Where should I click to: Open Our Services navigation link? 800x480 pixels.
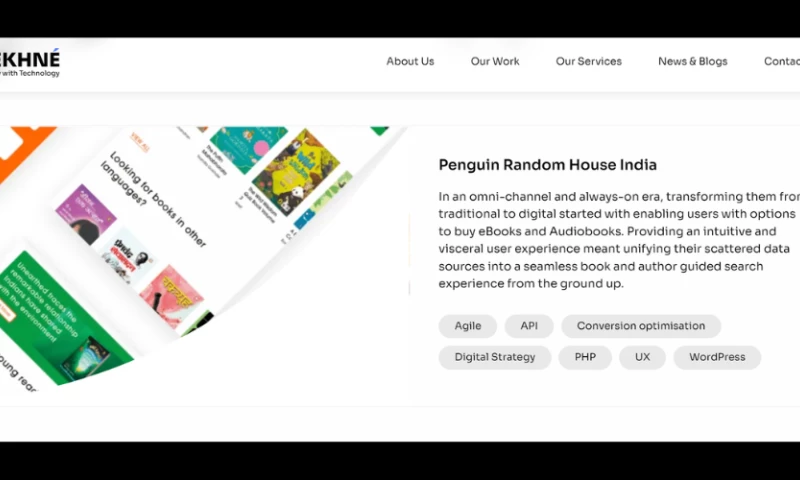pyautogui.click(x=588, y=61)
